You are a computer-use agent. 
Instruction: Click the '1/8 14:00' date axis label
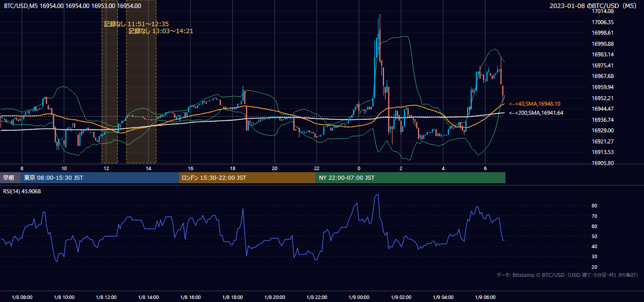(x=148, y=297)
